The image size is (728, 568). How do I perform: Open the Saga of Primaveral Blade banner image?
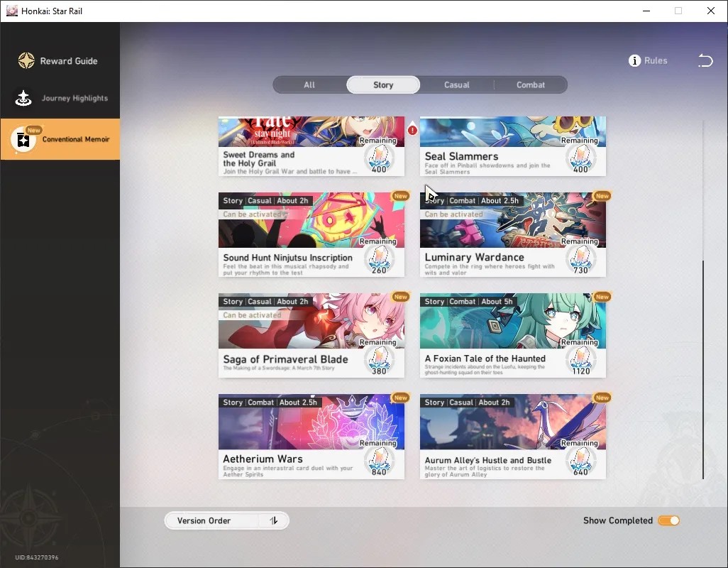click(311, 321)
